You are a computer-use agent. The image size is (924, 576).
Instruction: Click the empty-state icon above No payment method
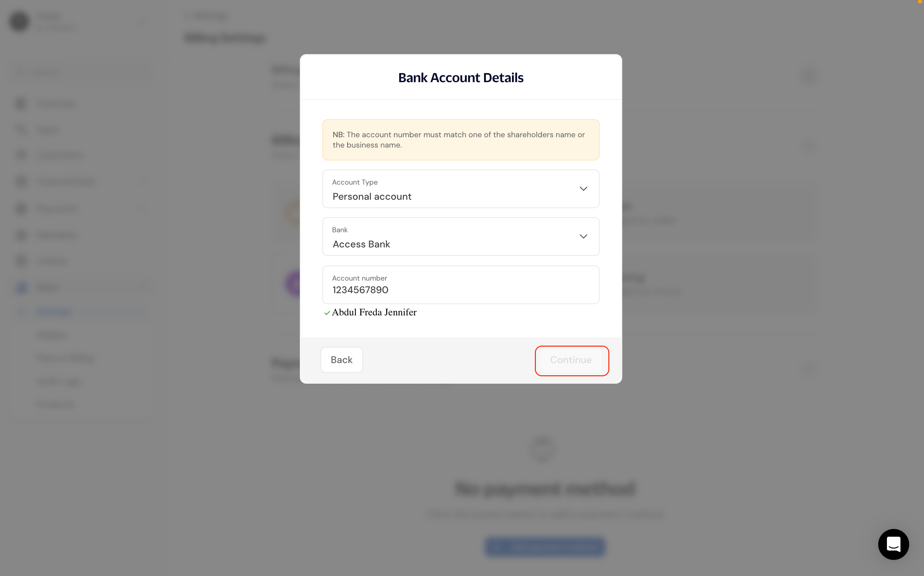pyautogui.click(x=542, y=449)
